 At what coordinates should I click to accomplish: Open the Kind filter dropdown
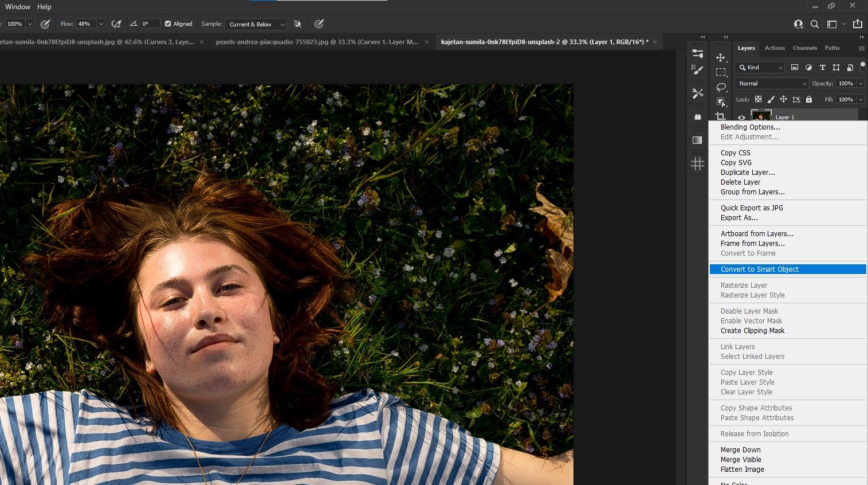coord(760,68)
